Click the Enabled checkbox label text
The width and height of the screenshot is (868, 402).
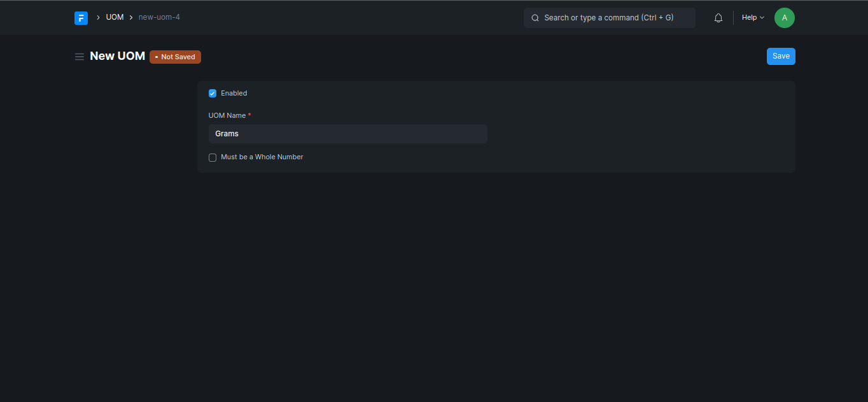(234, 93)
